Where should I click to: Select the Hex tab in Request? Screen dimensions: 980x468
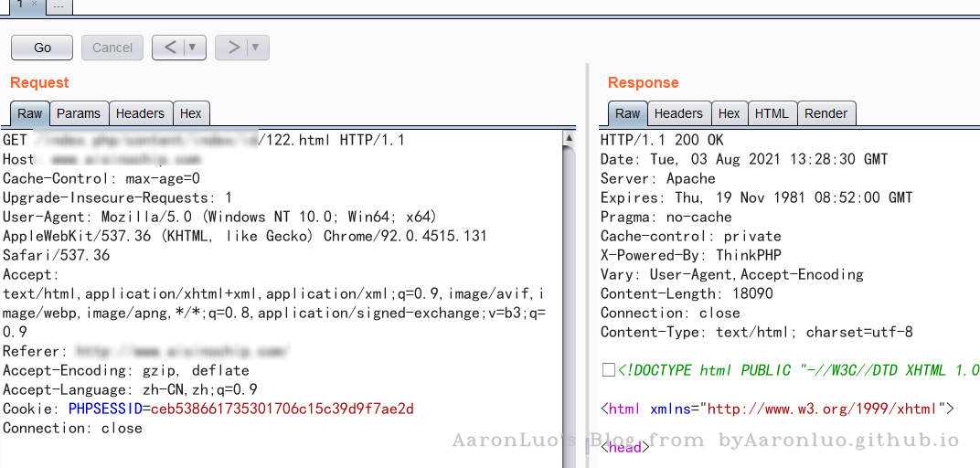pyautogui.click(x=191, y=113)
